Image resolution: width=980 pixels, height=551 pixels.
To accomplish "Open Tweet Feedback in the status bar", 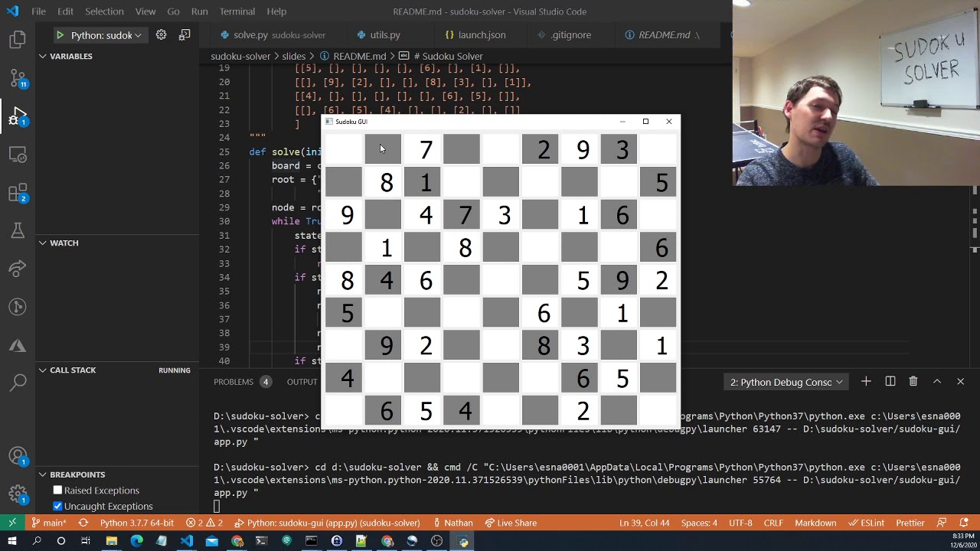I will coord(942,523).
